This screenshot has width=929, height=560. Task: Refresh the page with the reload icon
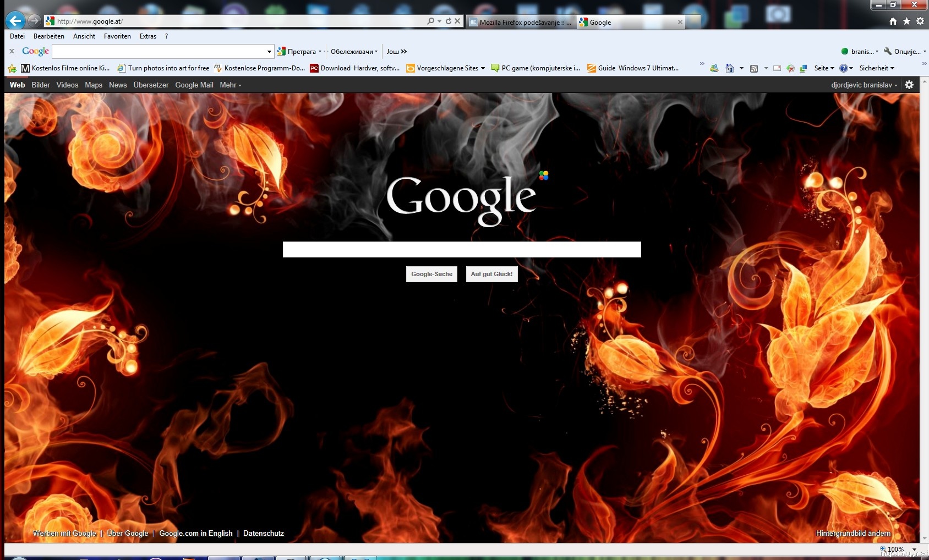449,21
